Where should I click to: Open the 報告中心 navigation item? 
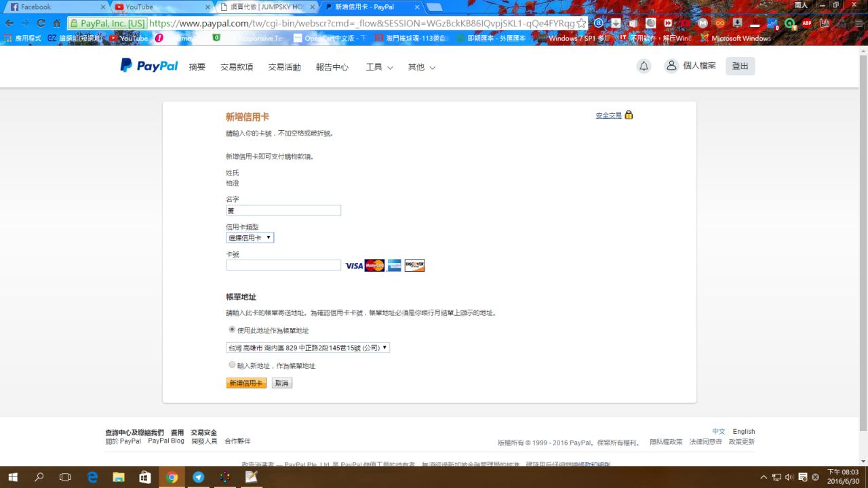(332, 67)
